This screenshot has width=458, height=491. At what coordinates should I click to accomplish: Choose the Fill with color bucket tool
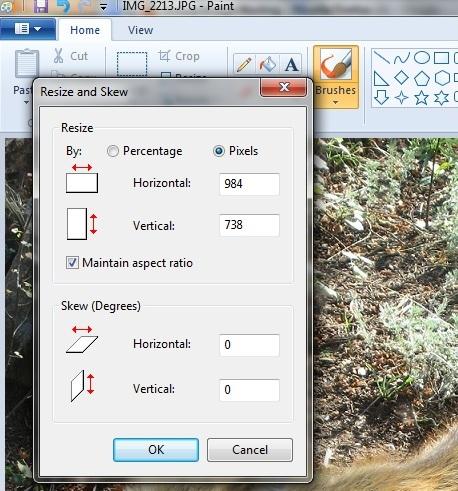pyautogui.click(x=268, y=64)
